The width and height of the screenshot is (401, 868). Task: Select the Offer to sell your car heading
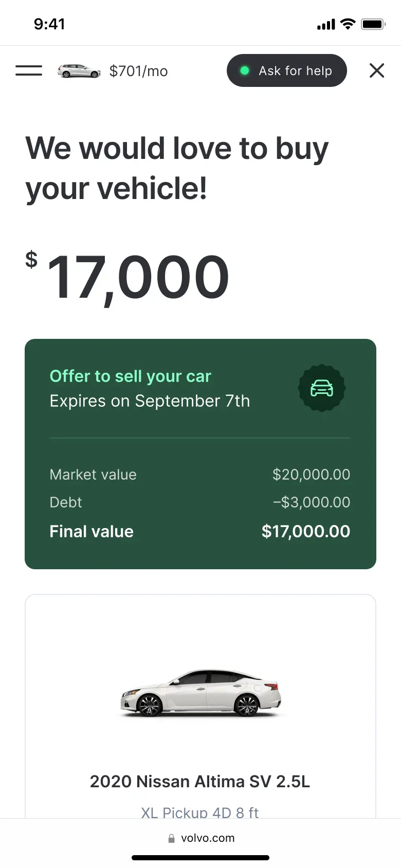click(131, 376)
